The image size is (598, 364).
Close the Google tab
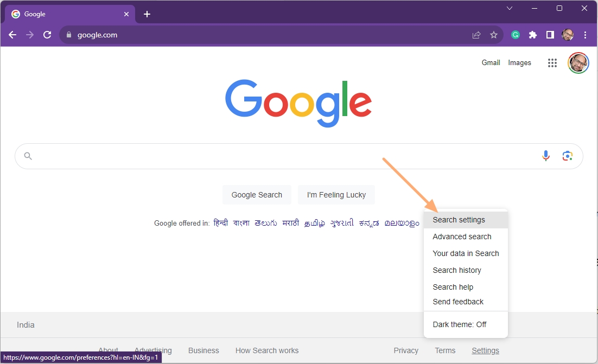point(126,14)
